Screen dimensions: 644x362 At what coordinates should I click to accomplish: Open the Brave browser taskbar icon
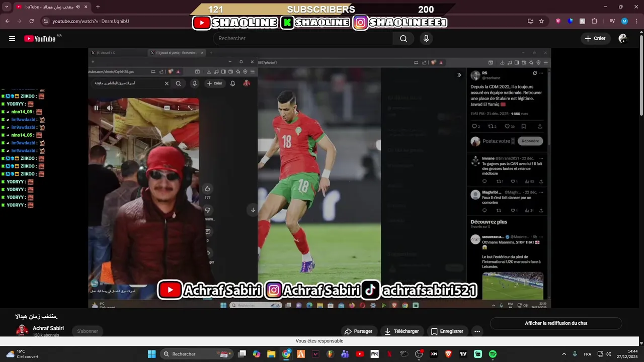(448, 354)
